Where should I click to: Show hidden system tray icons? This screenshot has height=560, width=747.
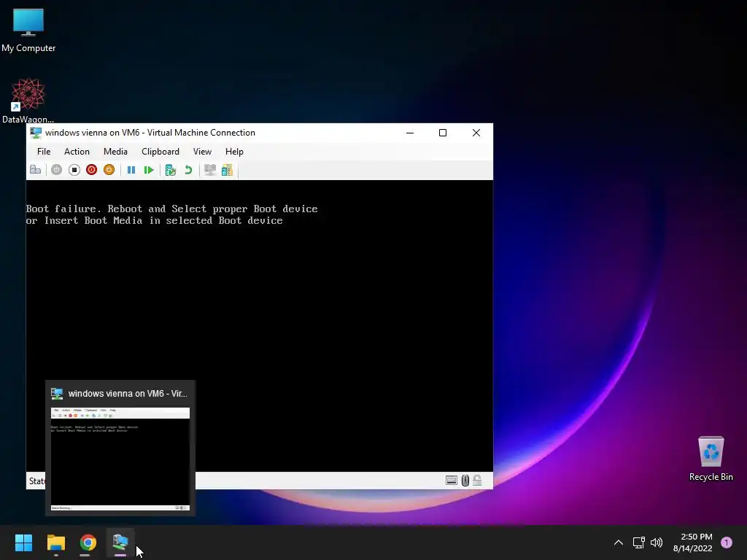619,542
